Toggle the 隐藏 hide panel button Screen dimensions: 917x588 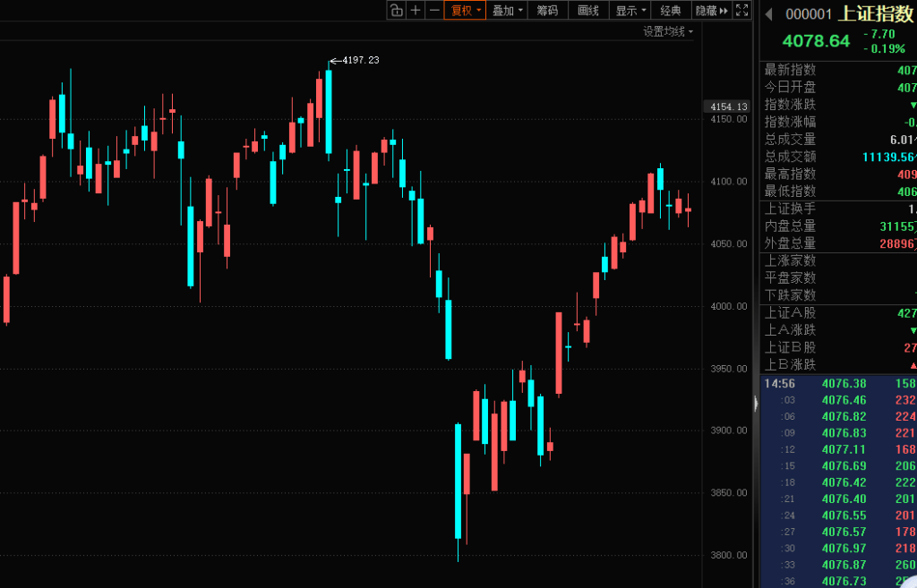[x=711, y=11]
